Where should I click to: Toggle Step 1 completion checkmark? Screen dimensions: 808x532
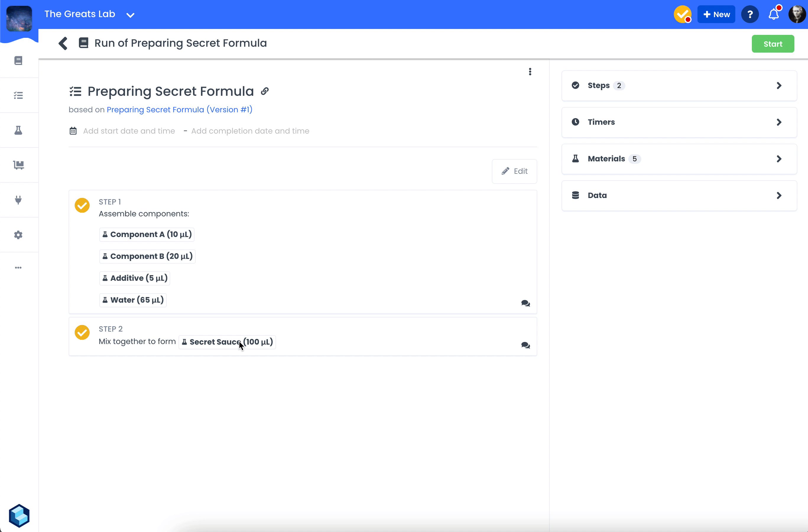click(82, 205)
